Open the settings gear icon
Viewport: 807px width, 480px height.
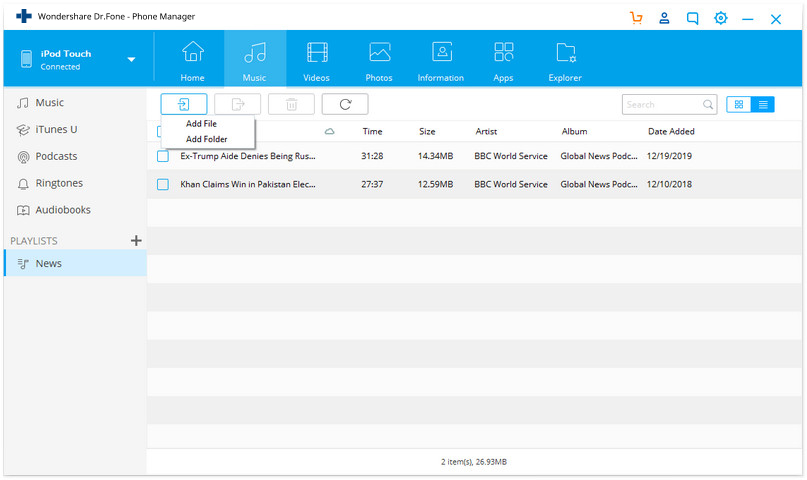tap(721, 19)
